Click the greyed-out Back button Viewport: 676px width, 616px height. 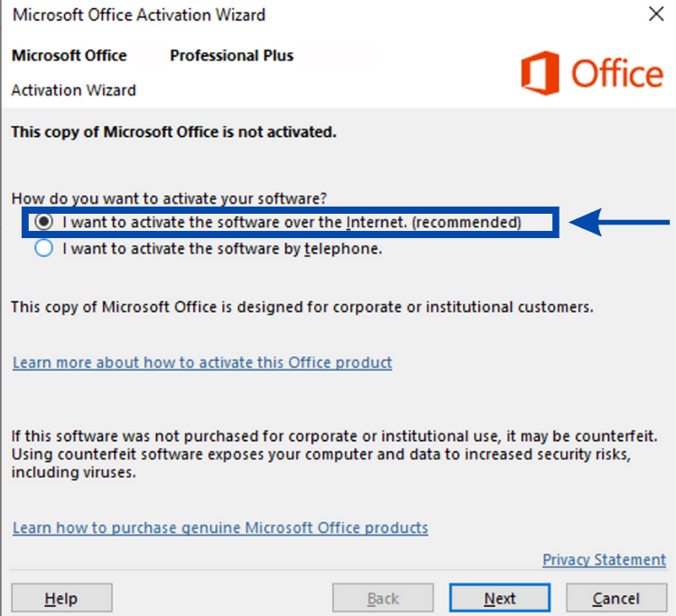pos(383,598)
